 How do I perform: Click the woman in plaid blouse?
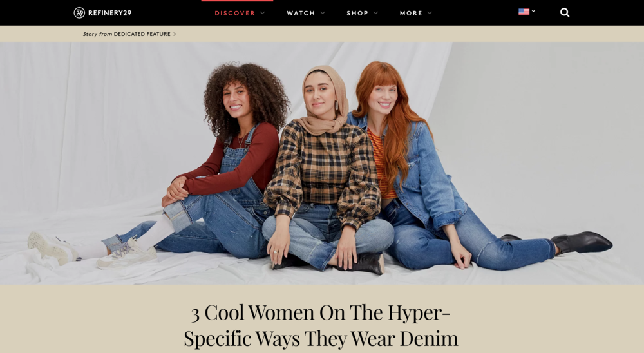[x=327, y=169]
